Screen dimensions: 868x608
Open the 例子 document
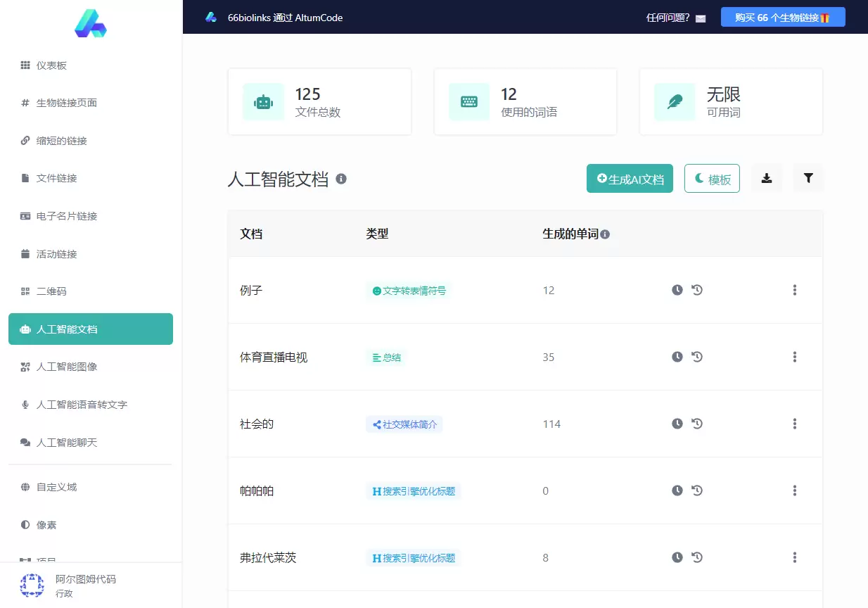251,290
